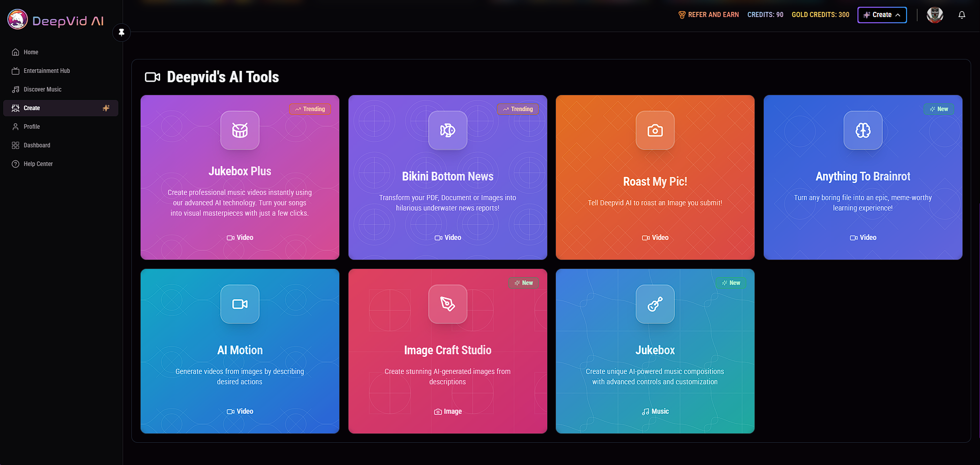Toggle the sidebar pin button
980x465 pixels.
(x=122, y=32)
